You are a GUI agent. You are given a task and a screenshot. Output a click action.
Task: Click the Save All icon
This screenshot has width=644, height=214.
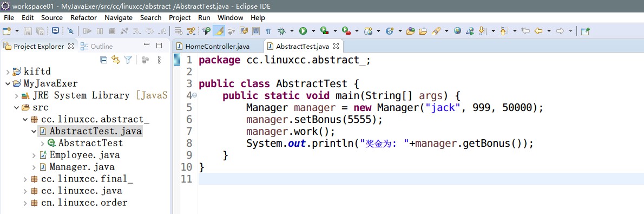(40, 31)
